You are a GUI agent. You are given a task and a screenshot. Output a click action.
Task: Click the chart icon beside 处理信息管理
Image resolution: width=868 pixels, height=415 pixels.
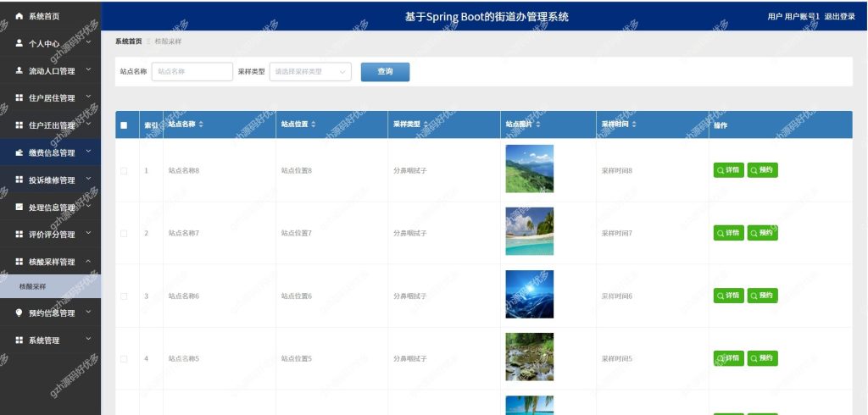pos(19,207)
